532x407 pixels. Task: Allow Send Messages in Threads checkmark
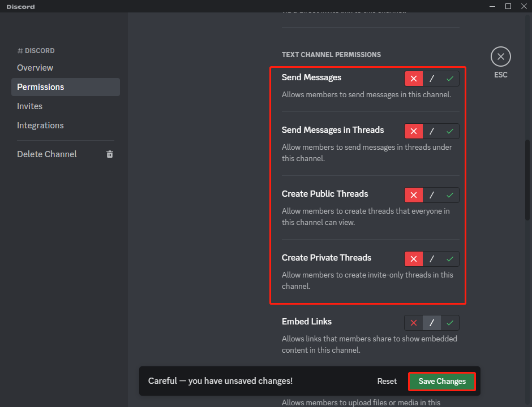tap(450, 131)
